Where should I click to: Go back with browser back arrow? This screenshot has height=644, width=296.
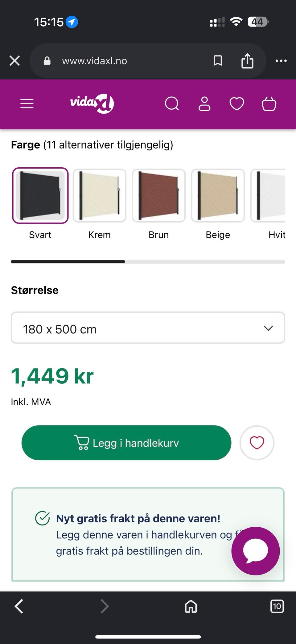point(19,606)
